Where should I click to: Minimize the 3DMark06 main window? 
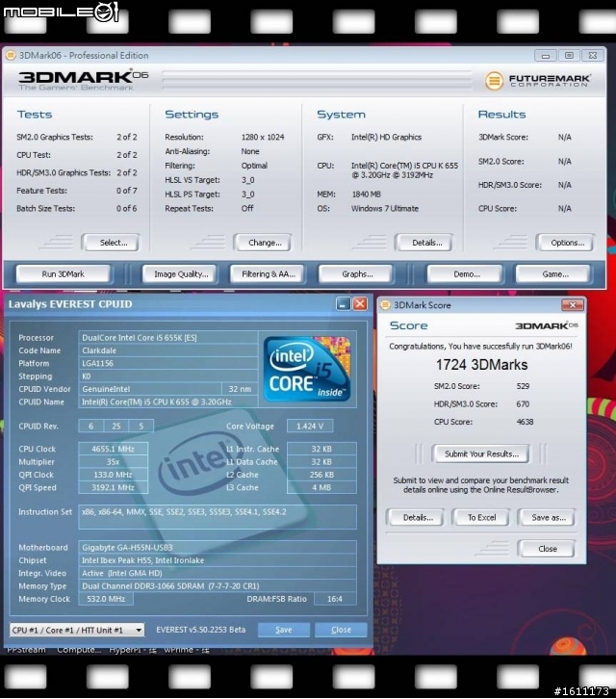click(x=546, y=56)
